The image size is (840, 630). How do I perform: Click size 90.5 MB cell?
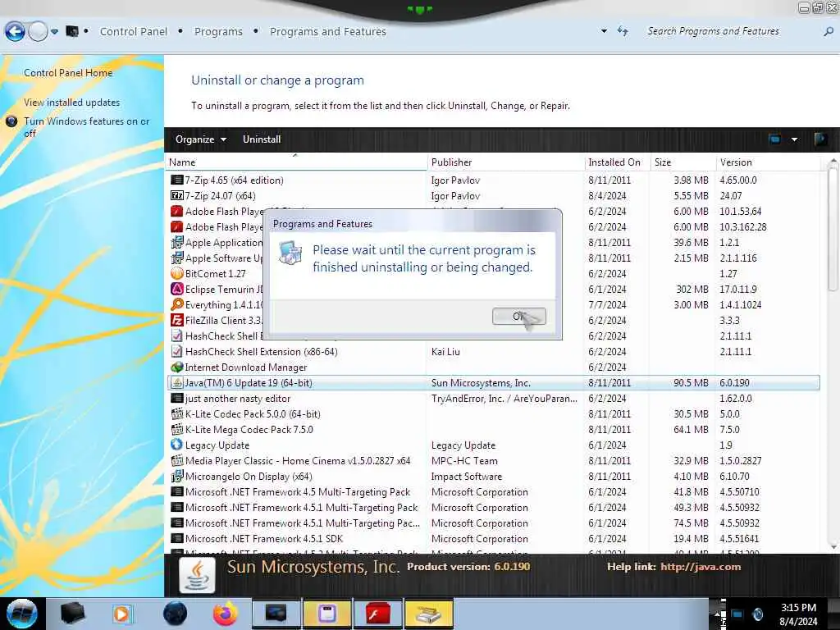click(x=691, y=382)
